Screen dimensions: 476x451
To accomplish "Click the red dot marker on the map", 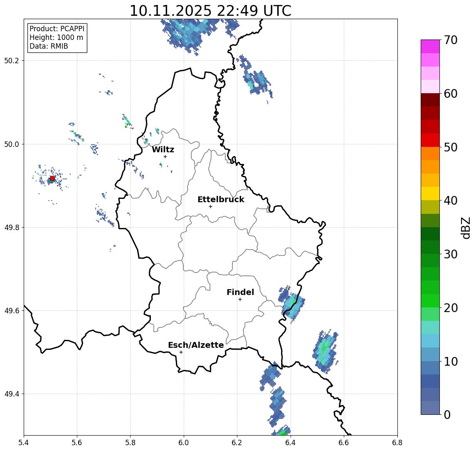I will (x=52, y=178).
